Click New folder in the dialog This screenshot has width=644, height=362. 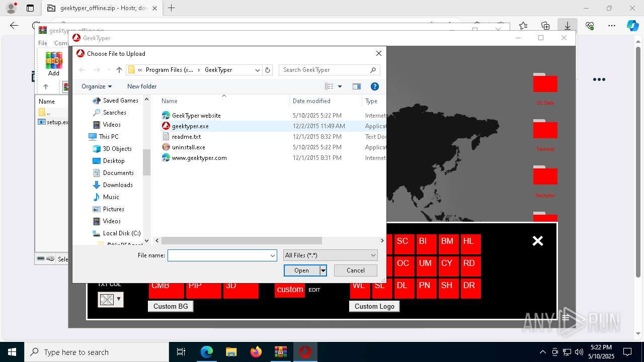point(142,86)
